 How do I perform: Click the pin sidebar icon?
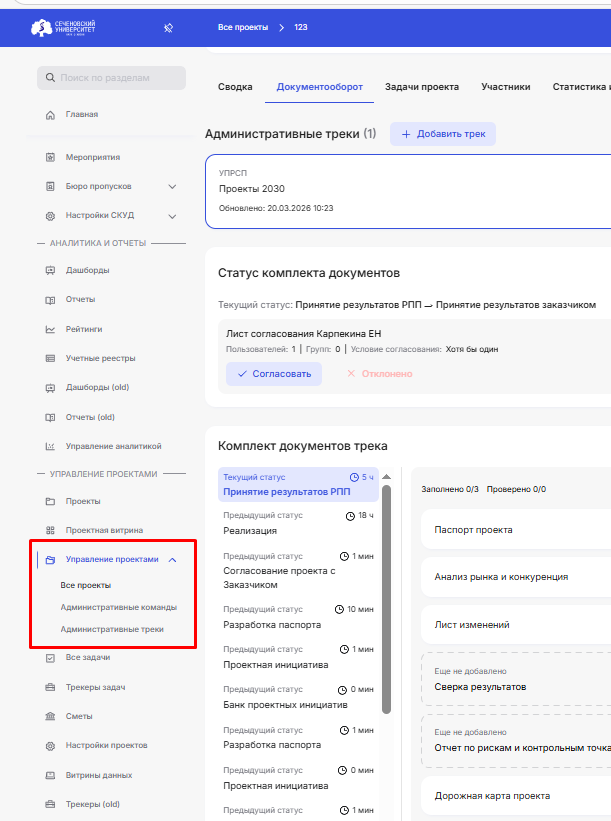click(x=168, y=27)
